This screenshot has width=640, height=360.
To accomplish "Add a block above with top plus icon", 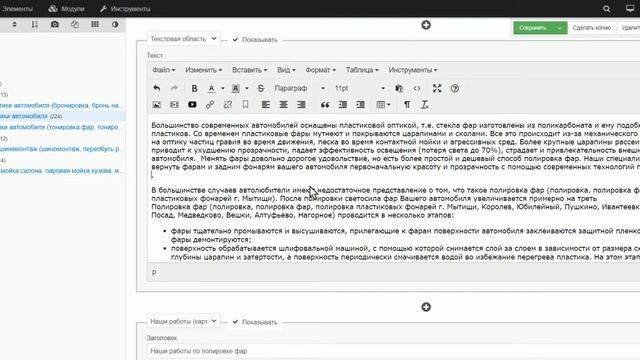I will (426, 25).
